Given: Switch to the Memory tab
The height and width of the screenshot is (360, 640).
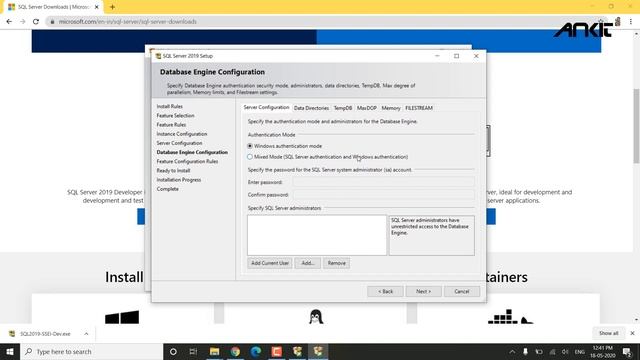Looking at the screenshot, I should (x=391, y=108).
